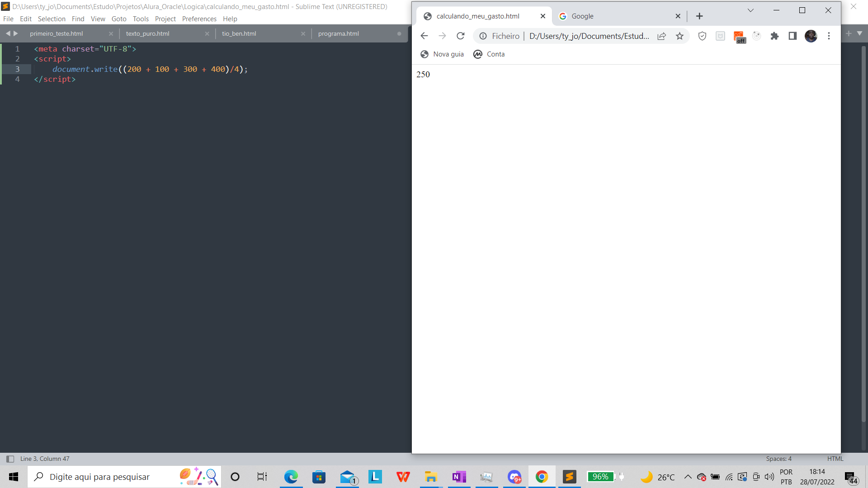
Task: Open Sublime Text File menu
Action: tap(8, 19)
